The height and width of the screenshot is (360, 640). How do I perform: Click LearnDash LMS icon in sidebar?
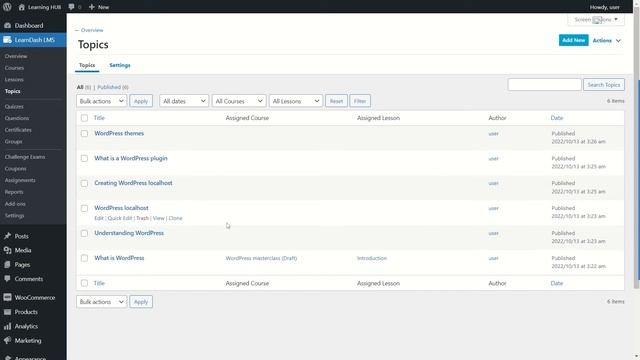[7, 40]
